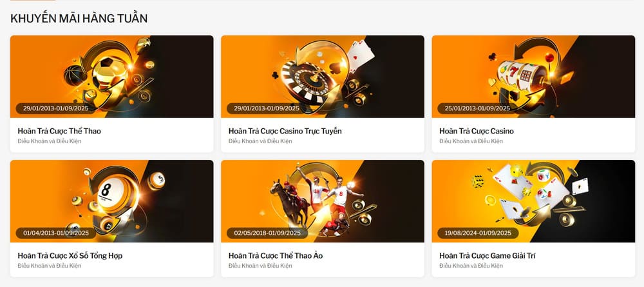The image size is (644, 287).
Task: Click the Hoàn Trả Cược Thể Thao title
Action: point(59,131)
